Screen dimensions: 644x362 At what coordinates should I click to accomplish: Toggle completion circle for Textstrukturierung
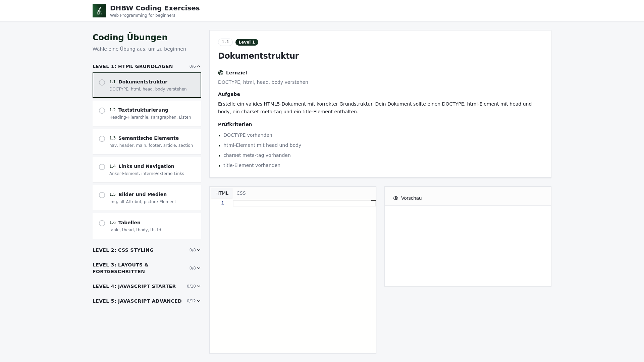(x=102, y=111)
